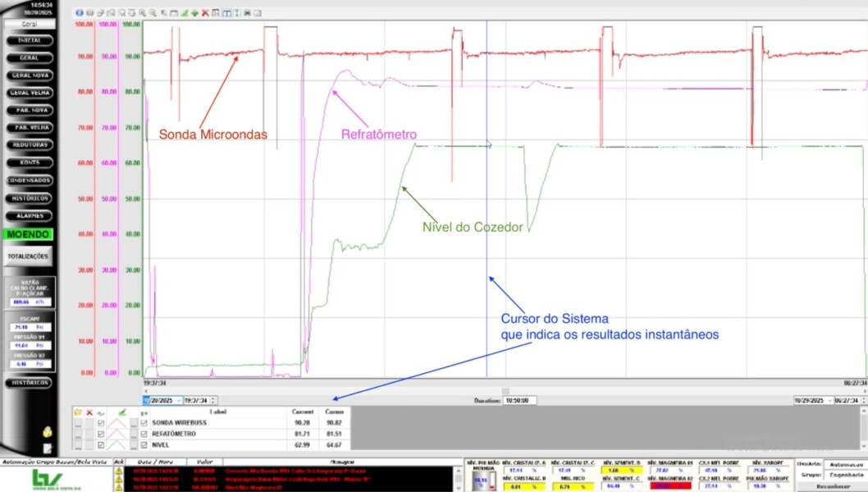Image resolution: width=868 pixels, height=492 pixels.
Task: Toggle the NIVEL label checkbox
Action: click(144, 444)
